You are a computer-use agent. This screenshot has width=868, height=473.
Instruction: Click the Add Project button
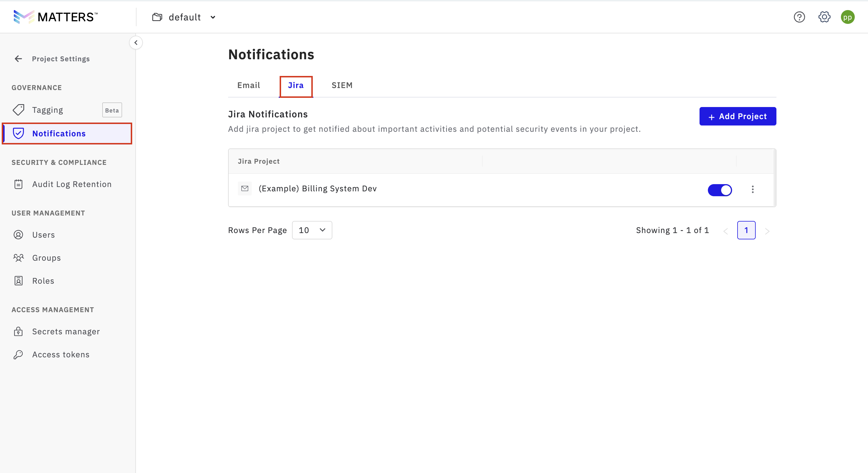click(x=737, y=117)
